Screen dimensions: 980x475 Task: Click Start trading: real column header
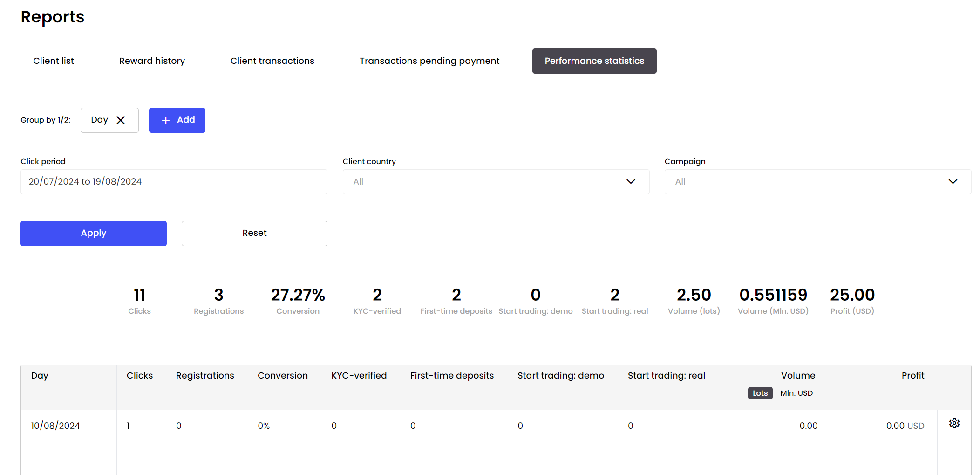667,376
